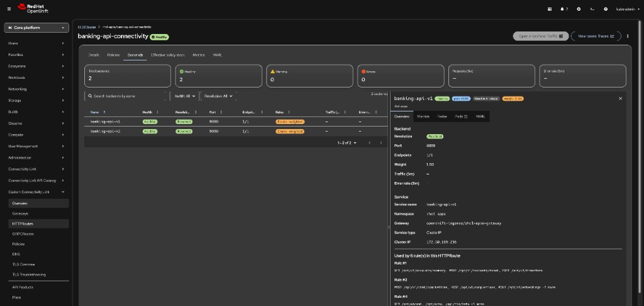Sort table by Traffic column
This screenshot has width=644, height=306.
tap(336, 112)
